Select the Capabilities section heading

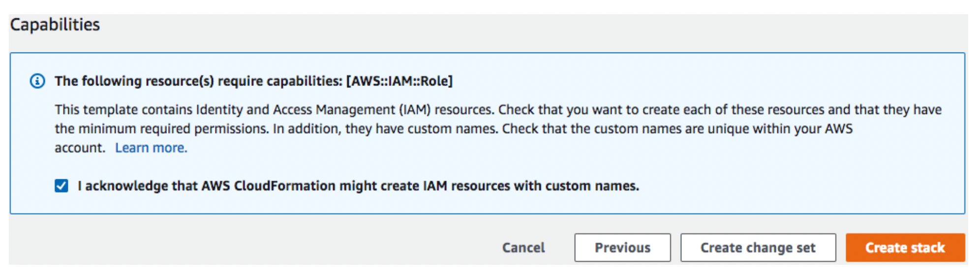click(55, 25)
